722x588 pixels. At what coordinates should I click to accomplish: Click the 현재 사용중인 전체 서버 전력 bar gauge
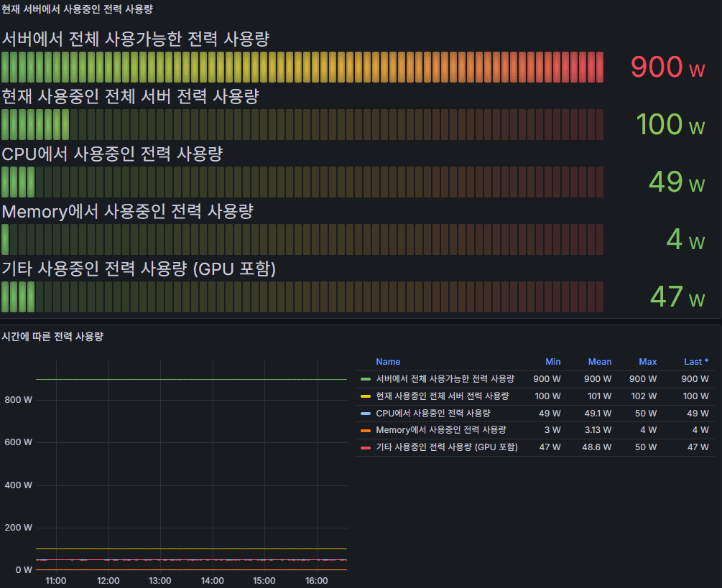coord(302,124)
